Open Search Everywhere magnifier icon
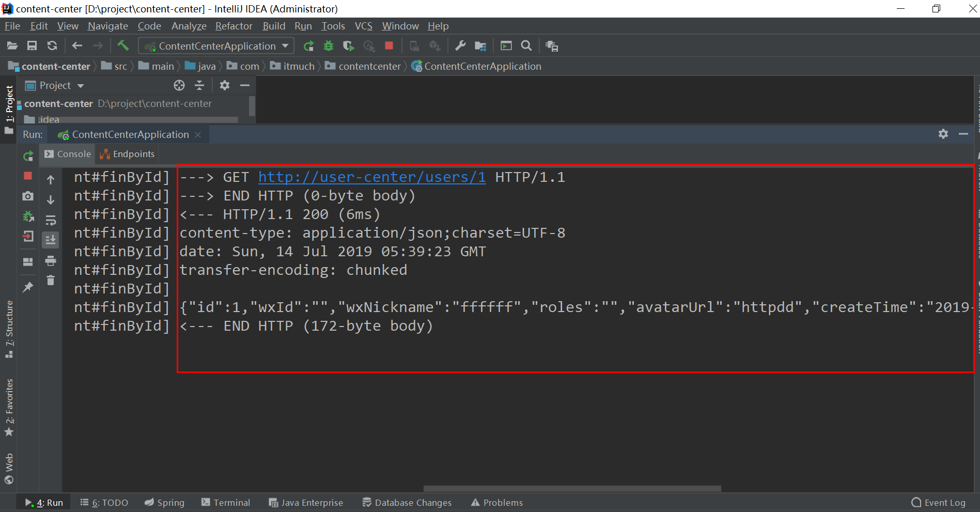Viewport: 980px width, 512px height. (526, 46)
